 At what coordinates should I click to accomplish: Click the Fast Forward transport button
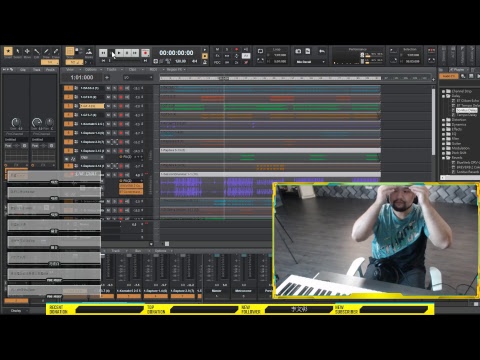pyautogui.click(x=135, y=53)
